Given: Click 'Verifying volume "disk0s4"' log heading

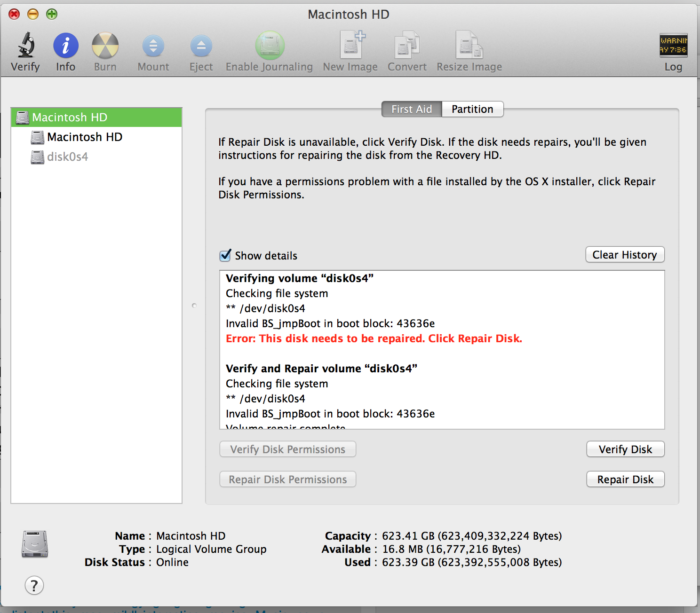Looking at the screenshot, I should 300,278.
